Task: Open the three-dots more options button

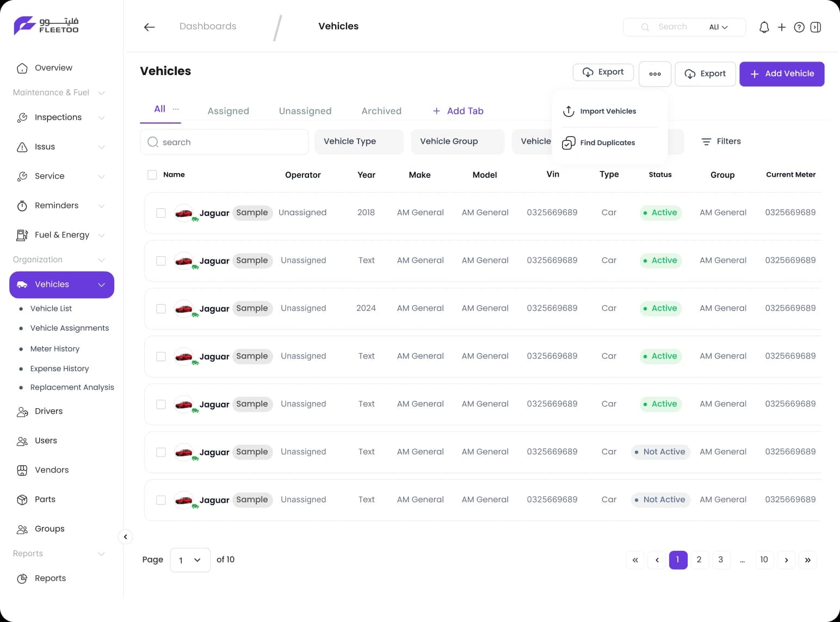Action: pos(655,74)
